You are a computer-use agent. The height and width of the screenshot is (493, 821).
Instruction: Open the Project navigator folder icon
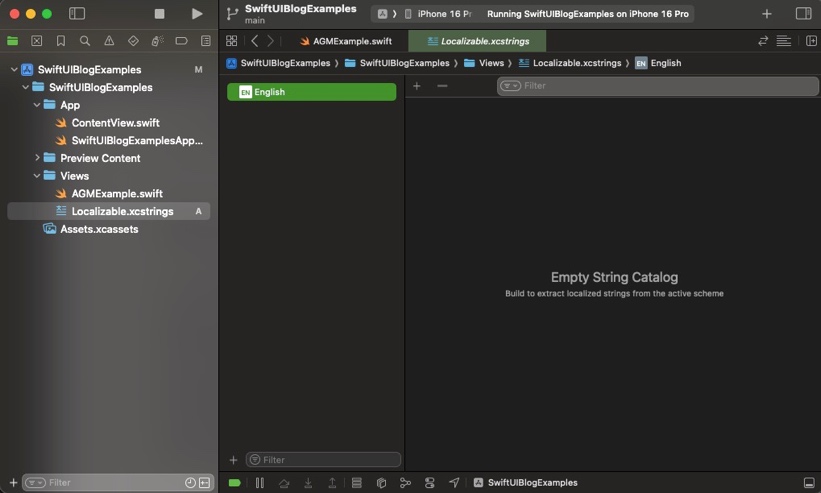pos(13,41)
